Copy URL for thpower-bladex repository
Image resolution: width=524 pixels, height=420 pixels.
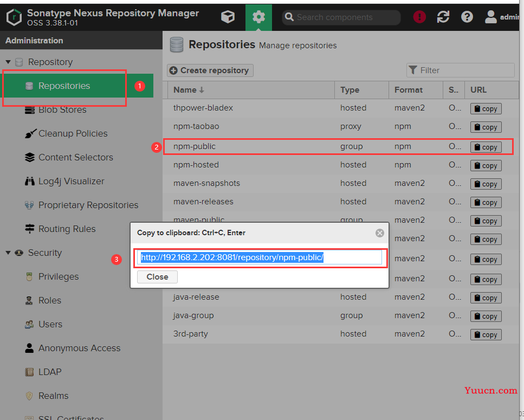click(x=486, y=108)
